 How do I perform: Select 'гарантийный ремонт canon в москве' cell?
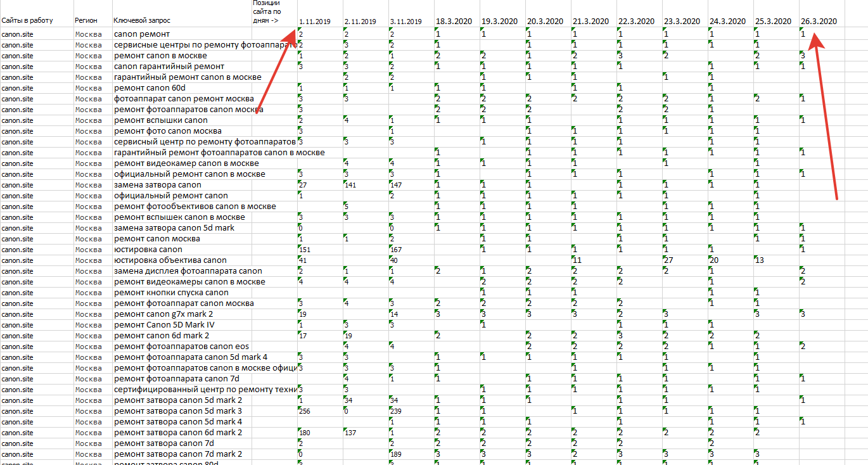188,77
